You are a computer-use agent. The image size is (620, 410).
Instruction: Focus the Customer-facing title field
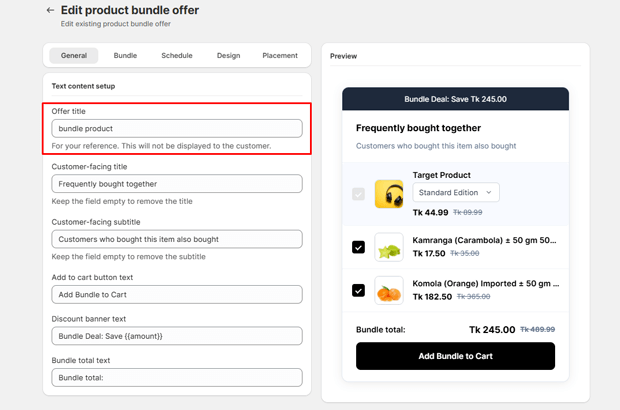click(x=177, y=184)
